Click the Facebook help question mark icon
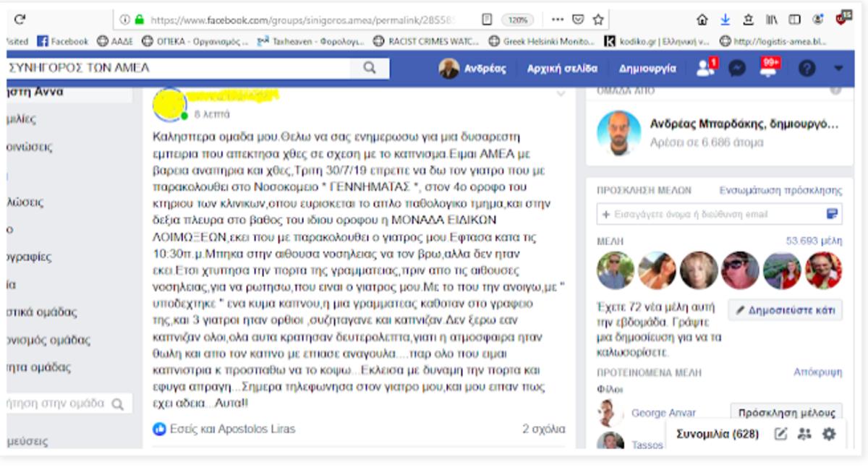Image resolution: width=868 pixels, height=470 pixels. (807, 69)
